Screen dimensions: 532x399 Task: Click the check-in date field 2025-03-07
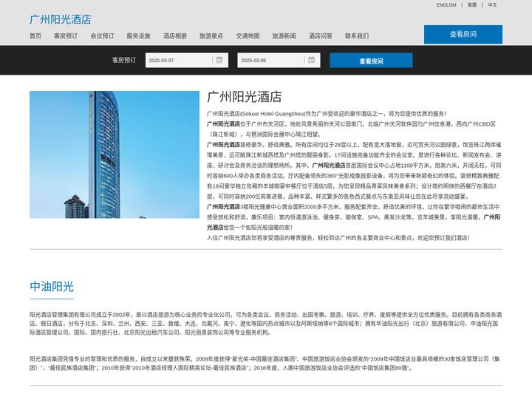pyautogui.click(x=187, y=60)
